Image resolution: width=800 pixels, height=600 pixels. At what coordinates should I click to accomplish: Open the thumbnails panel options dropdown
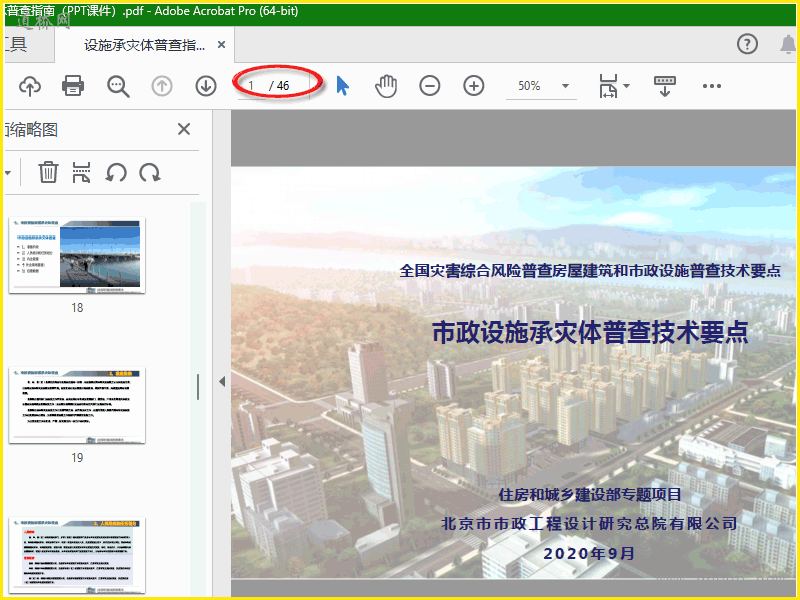coord(8,172)
